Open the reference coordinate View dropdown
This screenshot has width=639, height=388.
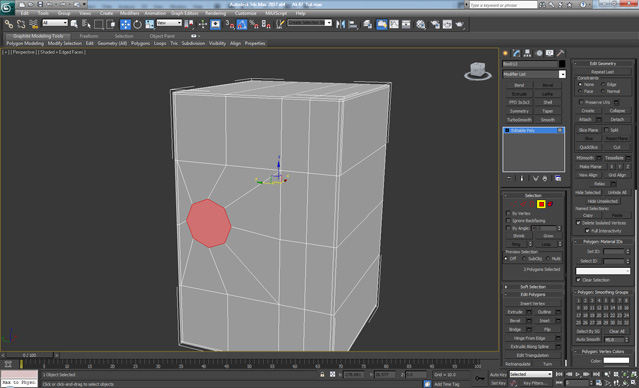[x=169, y=23]
